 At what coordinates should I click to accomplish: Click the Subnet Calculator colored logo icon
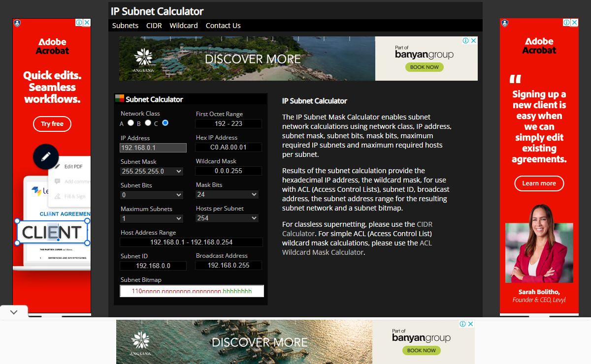[x=119, y=99]
